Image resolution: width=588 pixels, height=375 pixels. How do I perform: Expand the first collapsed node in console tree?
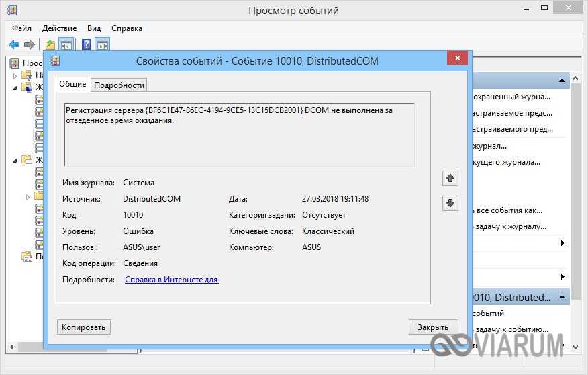coord(15,75)
